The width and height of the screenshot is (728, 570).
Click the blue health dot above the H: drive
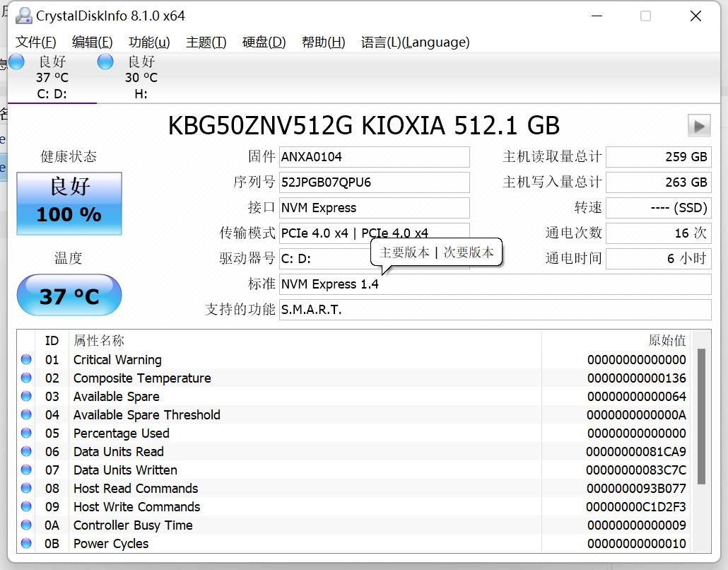click(x=105, y=62)
